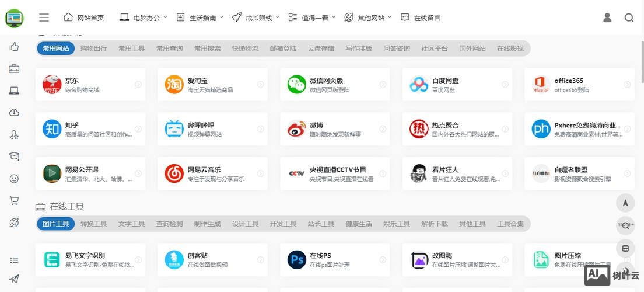Viewport: 644px width, 292px height.
Task: Open the 爱淘宝 orange logo
Action: [174, 84]
